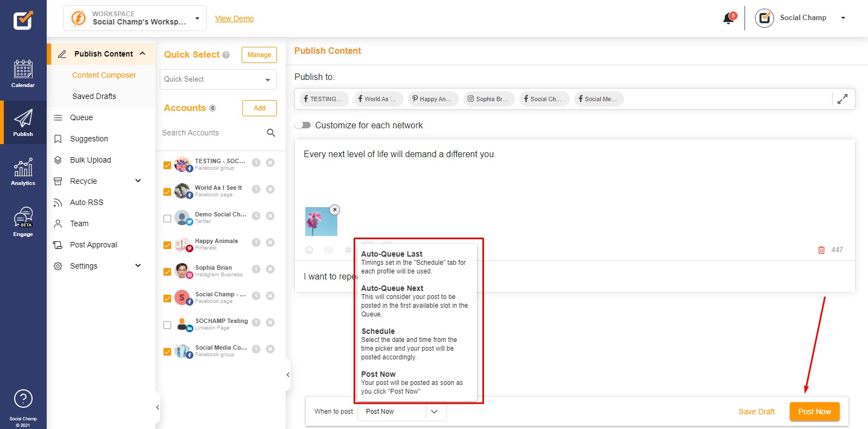Image resolution: width=868 pixels, height=429 pixels.
Task: Select Content Composer menu item
Action: coord(104,75)
